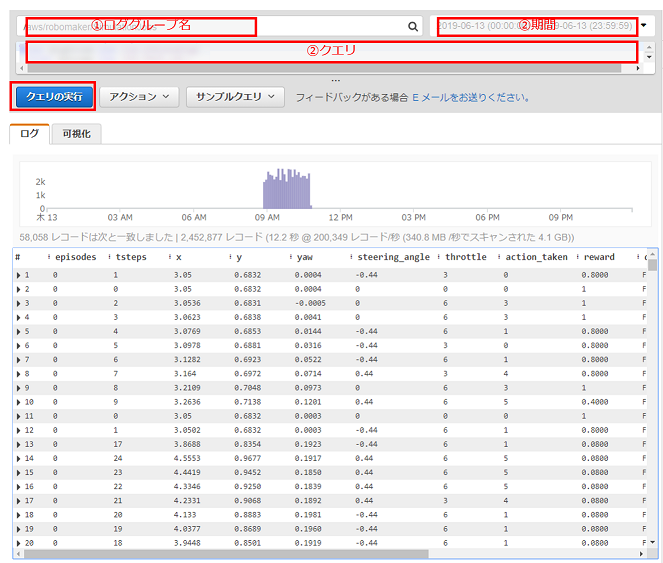Click the クエリの実行 button
This screenshot has width=663, height=563.
pyautogui.click(x=54, y=97)
